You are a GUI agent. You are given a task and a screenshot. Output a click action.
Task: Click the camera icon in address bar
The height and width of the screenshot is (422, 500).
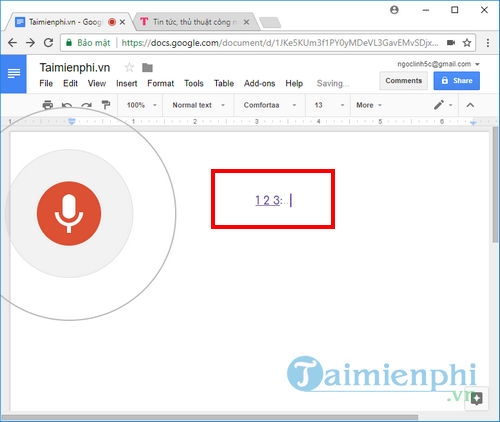pos(451,43)
